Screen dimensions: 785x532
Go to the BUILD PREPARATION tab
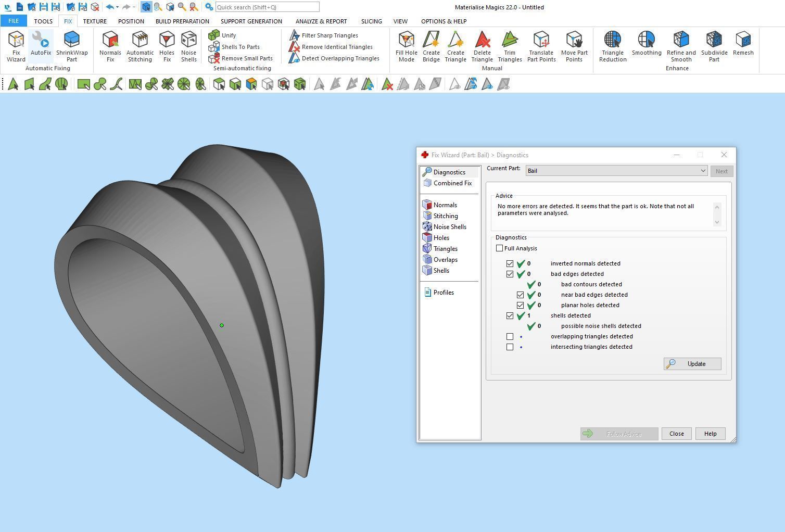pyautogui.click(x=182, y=21)
